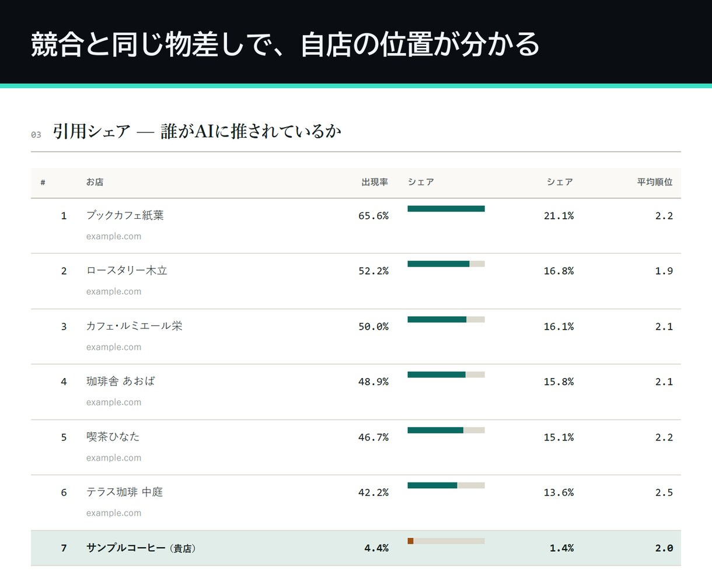Click the 15.8% share value

(559, 382)
